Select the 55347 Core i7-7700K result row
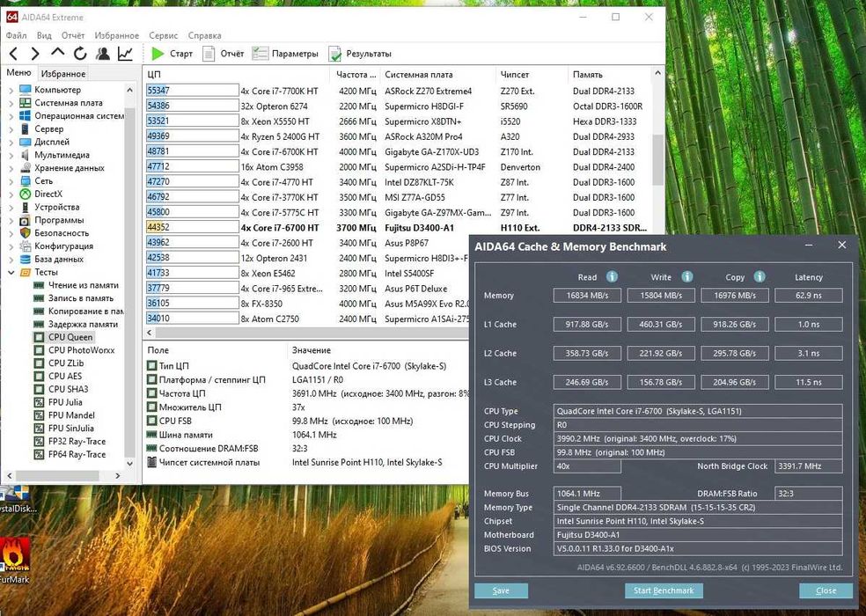This screenshot has width=866, height=616. (x=398, y=92)
